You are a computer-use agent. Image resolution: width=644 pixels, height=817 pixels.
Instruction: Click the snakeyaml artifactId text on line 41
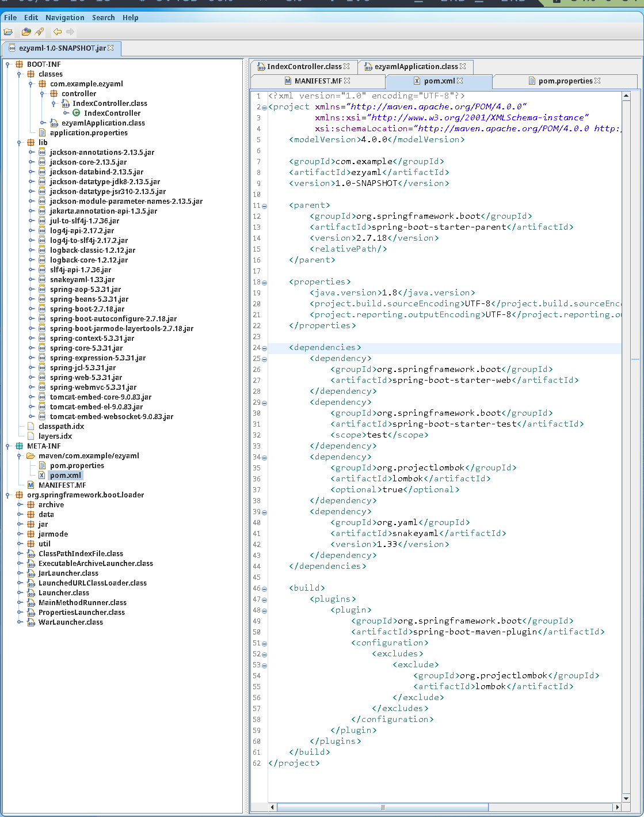pos(415,534)
